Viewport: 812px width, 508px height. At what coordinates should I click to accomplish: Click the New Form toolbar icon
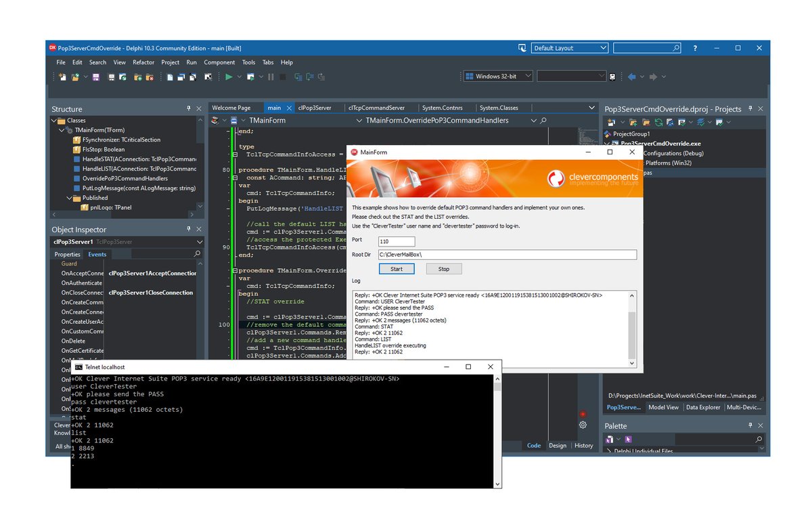pyautogui.click(x=208, y=77)
